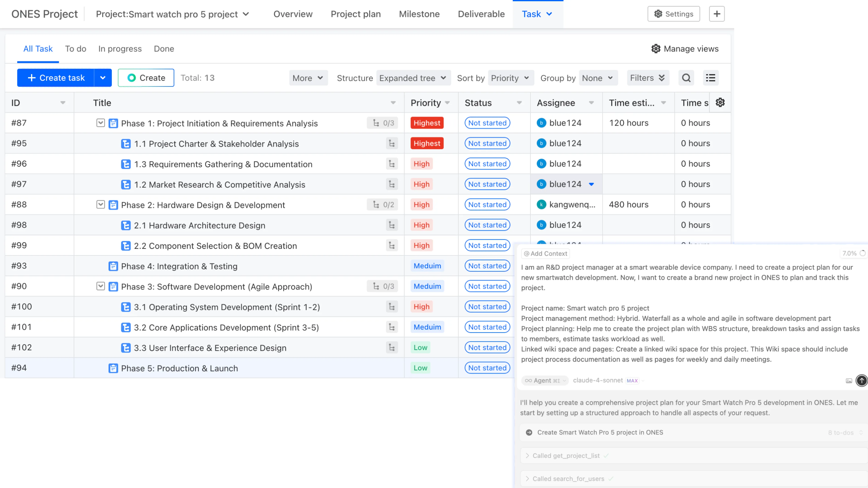
Task: Open the 0/3 subtask counter for Phase 1
Action: click(x=383, y=123)
